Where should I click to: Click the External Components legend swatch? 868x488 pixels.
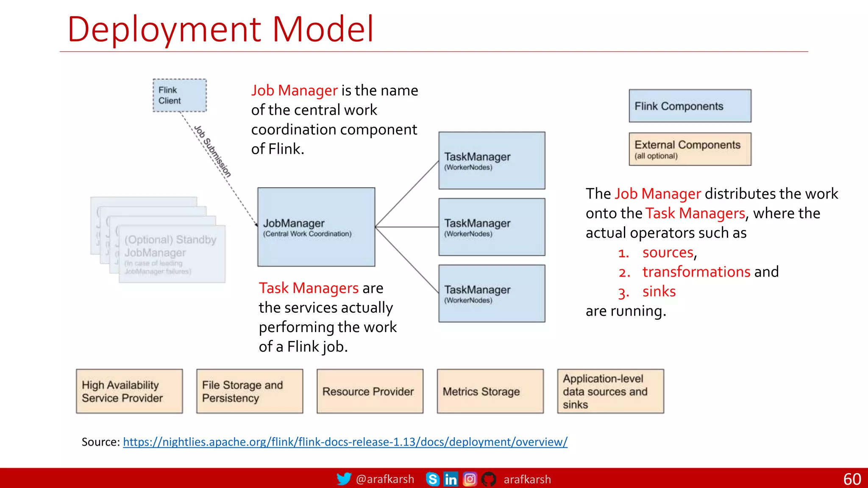coord(690,149)
